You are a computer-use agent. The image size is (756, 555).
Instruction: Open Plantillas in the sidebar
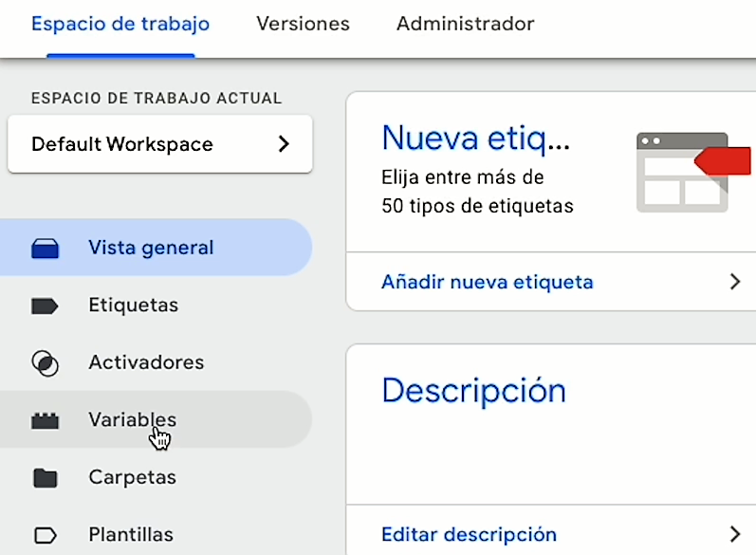156,535
